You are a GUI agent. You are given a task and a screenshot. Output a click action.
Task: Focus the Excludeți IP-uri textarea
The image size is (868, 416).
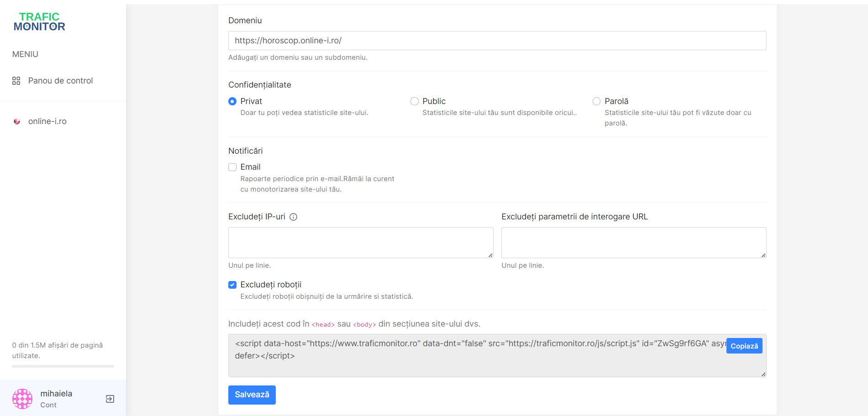click(x=361, y=243)
